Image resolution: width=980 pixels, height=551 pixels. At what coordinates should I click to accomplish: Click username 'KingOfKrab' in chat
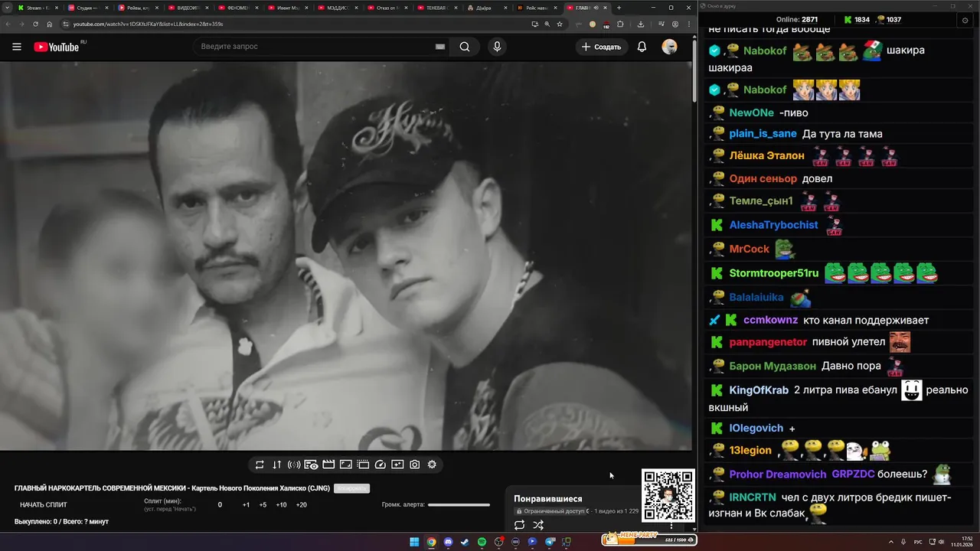click(x=759, y=390)
